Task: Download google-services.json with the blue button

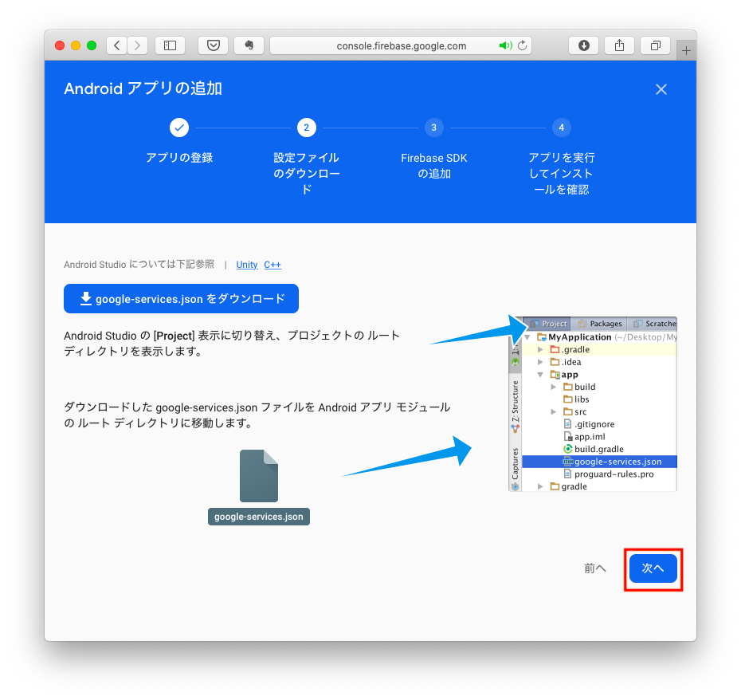Action: (x=181, y=298)
